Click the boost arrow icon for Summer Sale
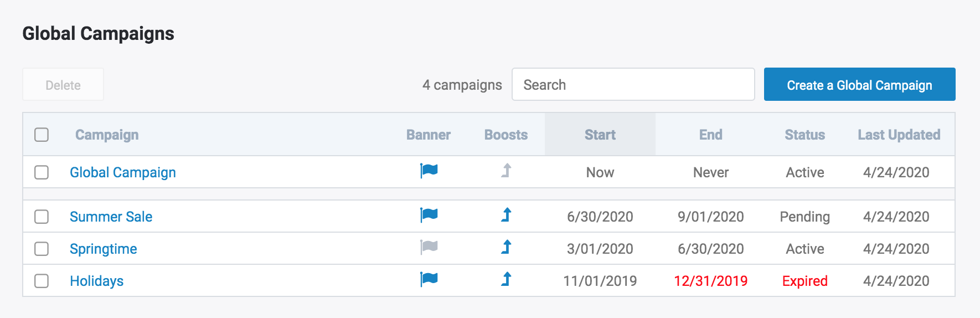The height and width of the screenshot is (318, 980). (x=506, y=215)
